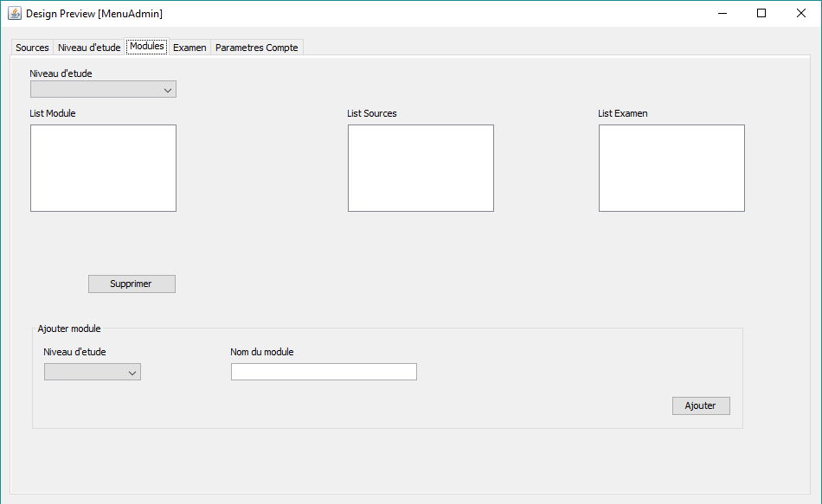The image size is (822, 504).
Task: Click inside the List Sources box
Action: pos(421,169)
